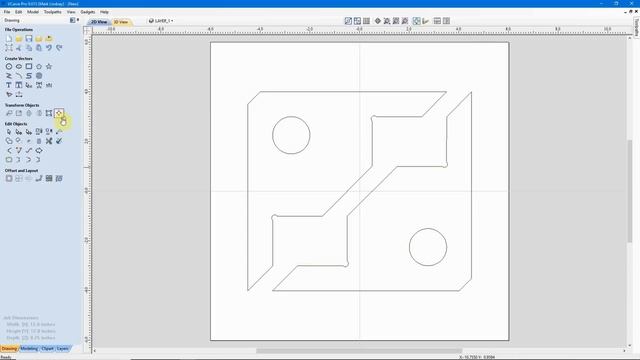The width and height of the screenshot is (640, 360).
Task: Select the Draw Text tool
Action: pyautogui.click(x=9, y=85)
